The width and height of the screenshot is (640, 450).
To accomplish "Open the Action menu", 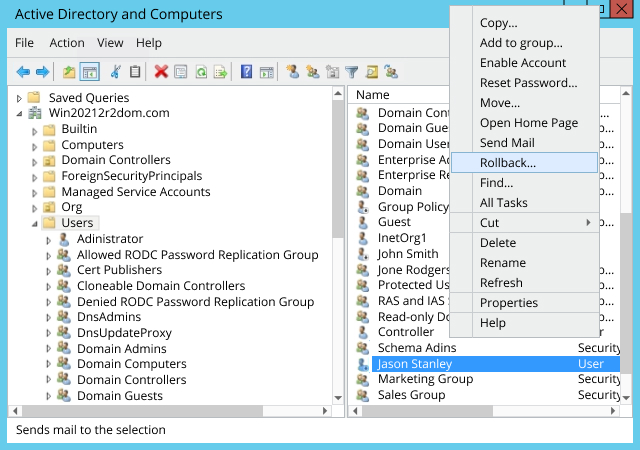I will [67, 43].
